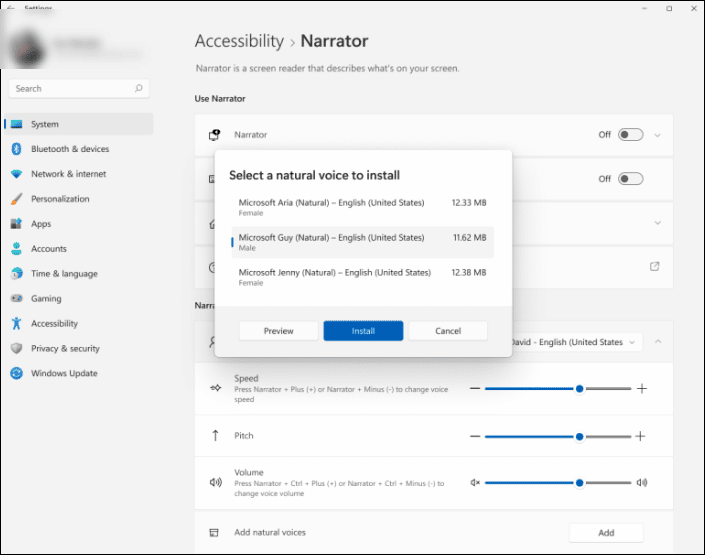Go back with the Settings back arrow
Image resolution: width=705 pixels, height=555 pixels.
point(10,8)
